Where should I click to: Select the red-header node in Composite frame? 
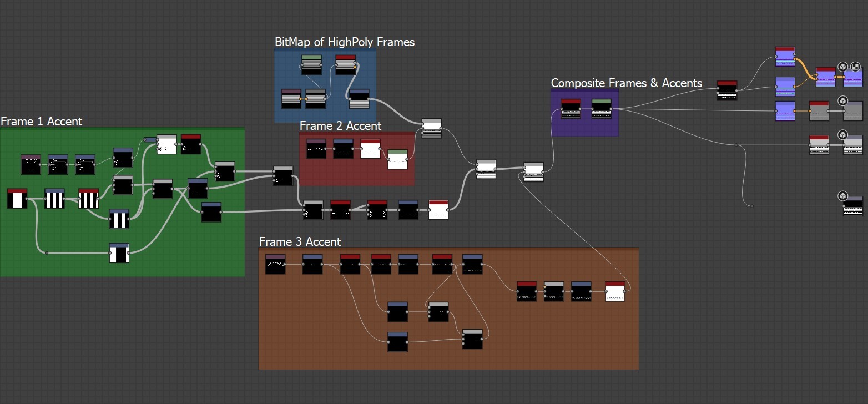[571, 109]
